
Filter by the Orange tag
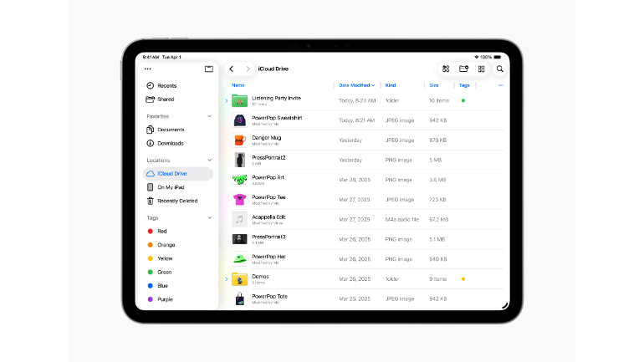click(166, 245)
